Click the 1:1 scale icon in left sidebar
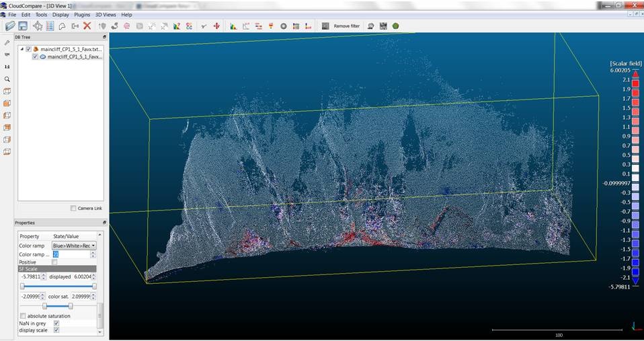The image size is (644, 341). pyautogui.click(x=7, y=67)
